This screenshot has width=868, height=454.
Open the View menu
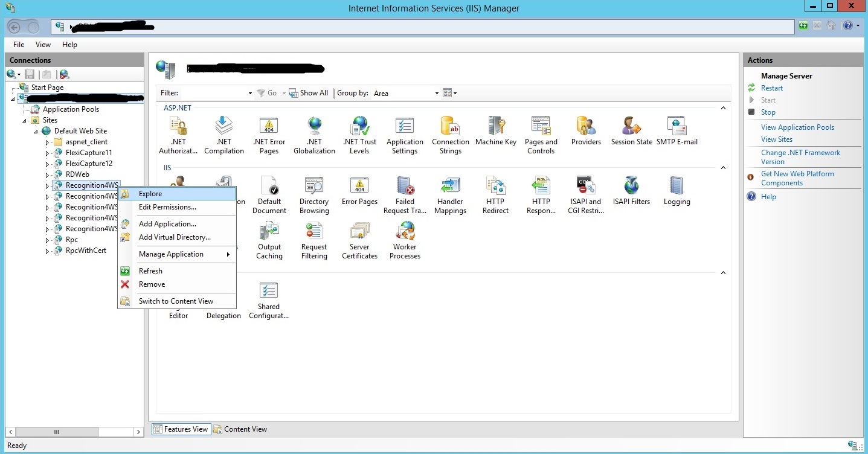click(x=43, y=45)
